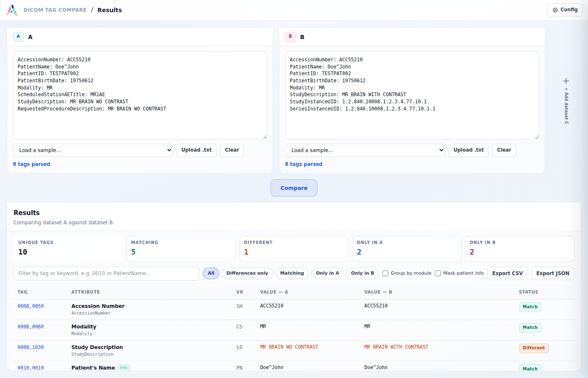Click the Matching summary card

pos(181,249)
